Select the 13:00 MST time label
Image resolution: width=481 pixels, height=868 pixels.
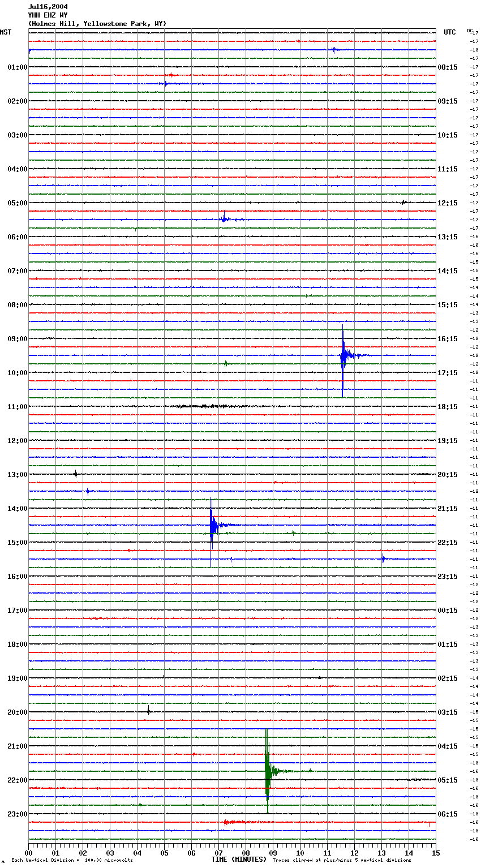[x=18, y=475]
